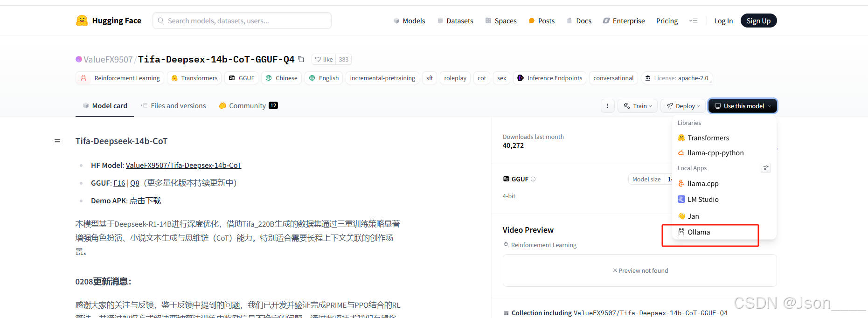Image resolution: width=868 pixels, height=318 pixels.
Task: Open the Community tab
Action: pyautogui.click(x=249, y=106)
